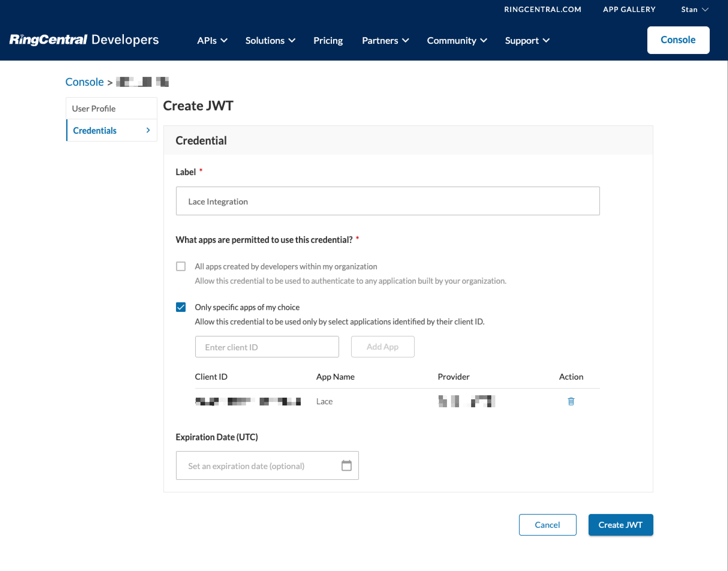Open the User Profile section

click(112, 108)
